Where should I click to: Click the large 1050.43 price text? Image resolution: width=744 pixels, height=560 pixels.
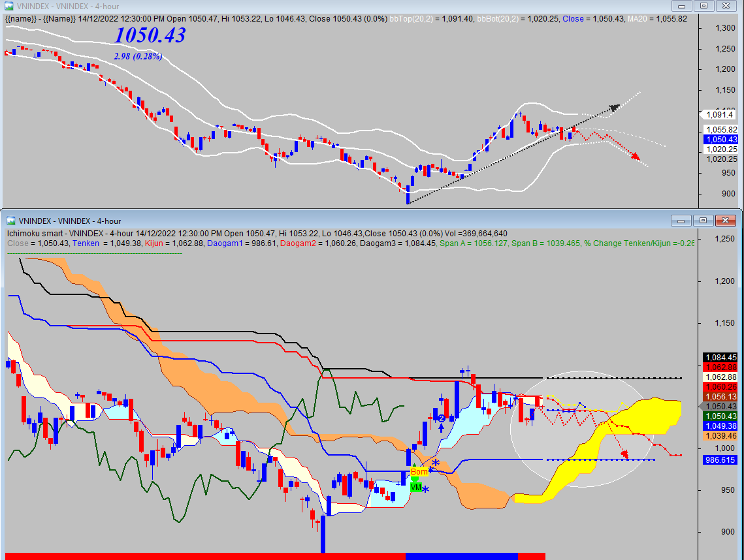pos(150,36)
